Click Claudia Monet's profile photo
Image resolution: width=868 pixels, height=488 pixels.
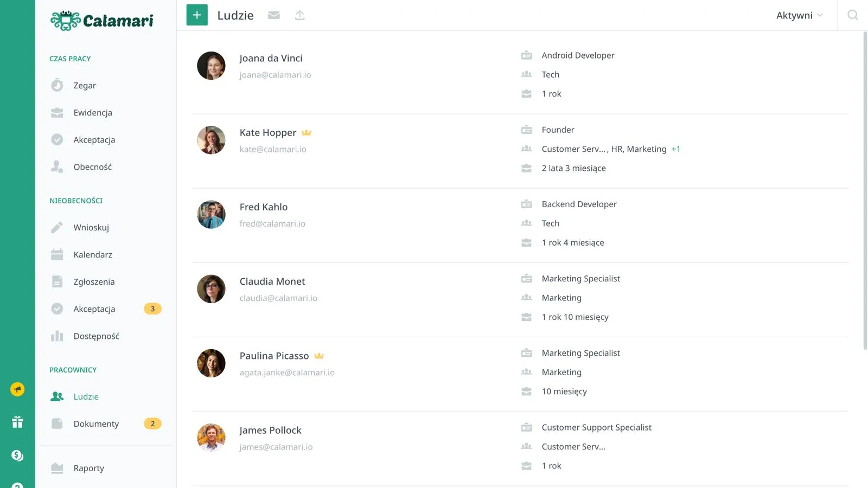(x=211, y=289)
